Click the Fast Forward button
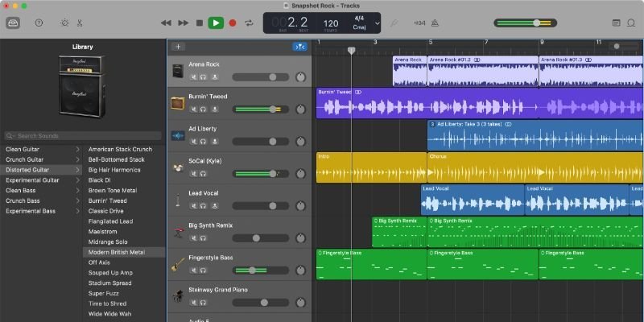644x322 pixels. (184, 23)
